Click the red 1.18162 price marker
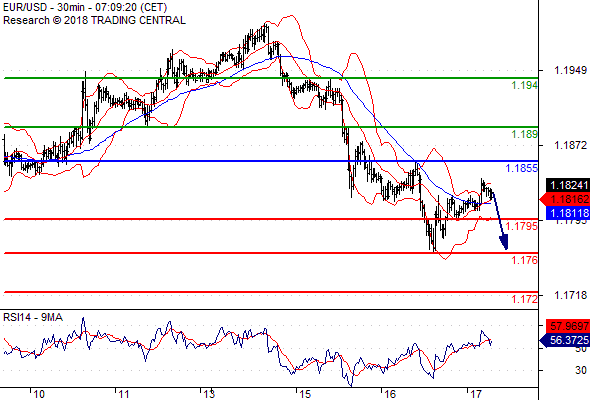The image size is (590, 400). tap(565, 199)
